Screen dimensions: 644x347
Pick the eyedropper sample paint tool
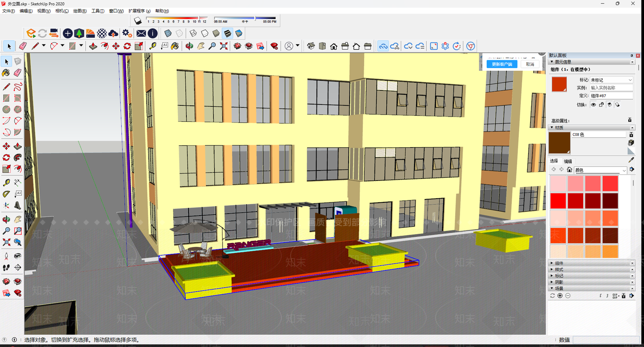[631, 160]
